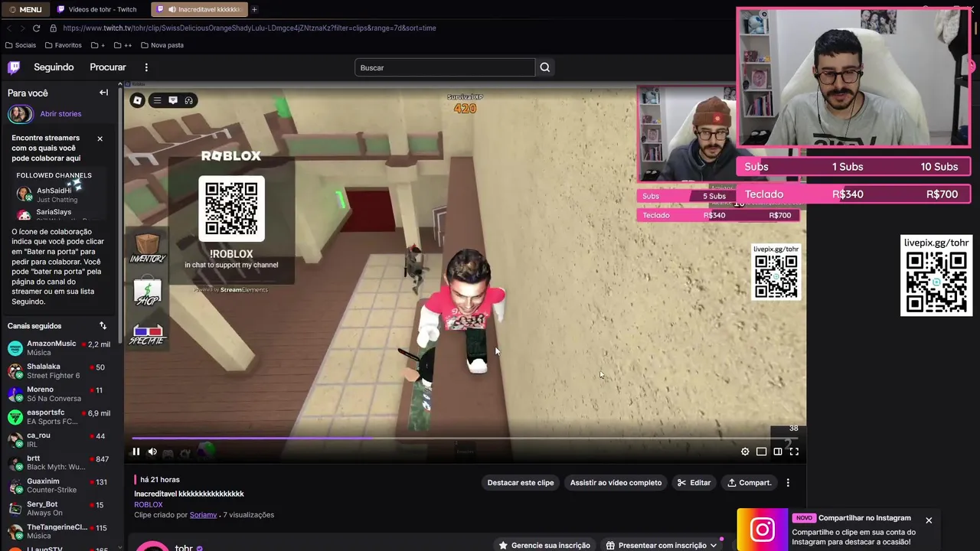The image size is (980, 551).
Task: Open the three-dot menu beside Procurar
Action: [146, 67]
